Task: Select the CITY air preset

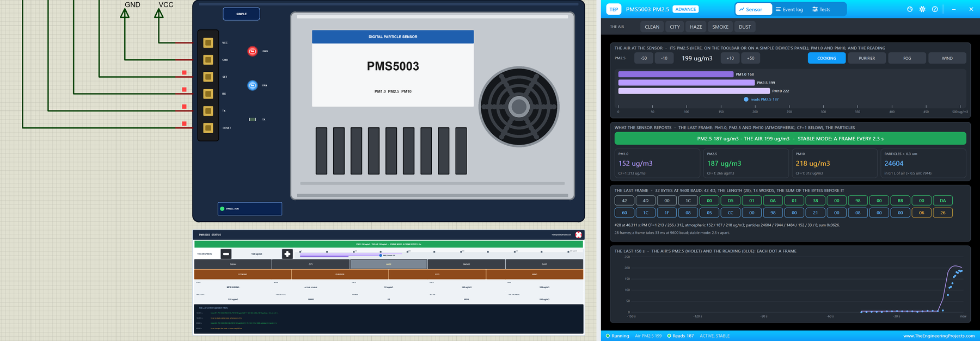Action: point(675,27)
